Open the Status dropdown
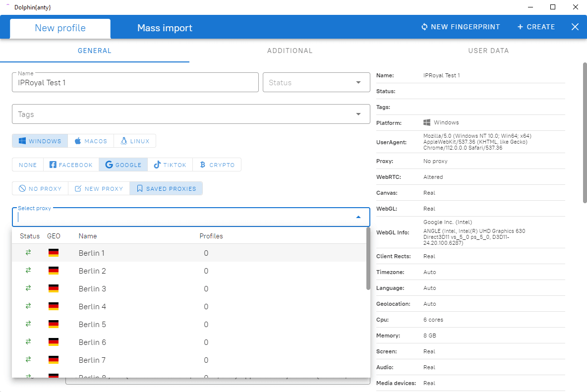The image size is (587, 392). [x=316, y=83]
